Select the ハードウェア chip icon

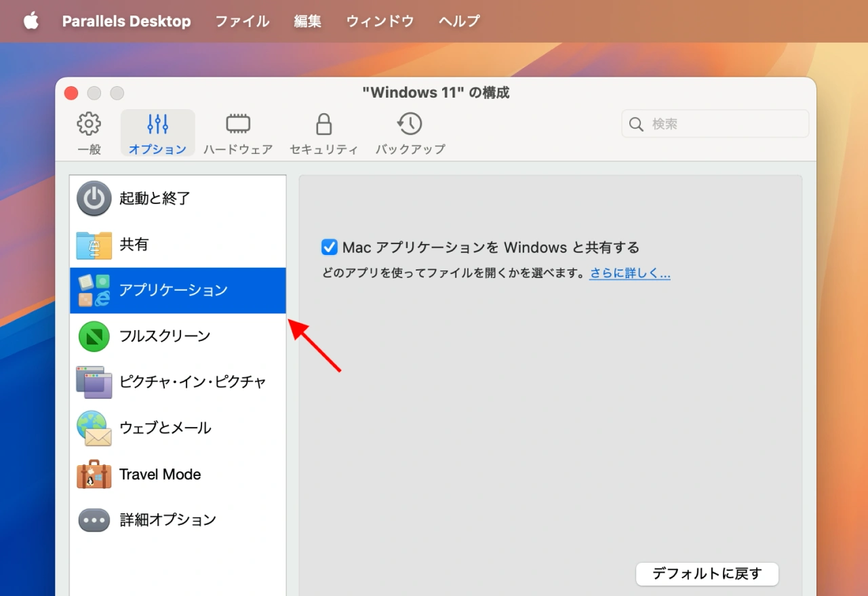pos(238,124)
